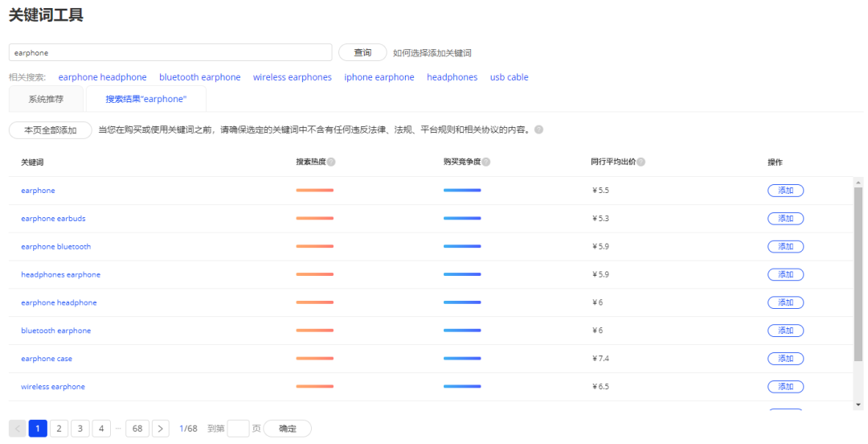The width and height of the screenshot is (868, 444).
Task: Select the 搜索结果"earphone" tab
Action: 146,99
